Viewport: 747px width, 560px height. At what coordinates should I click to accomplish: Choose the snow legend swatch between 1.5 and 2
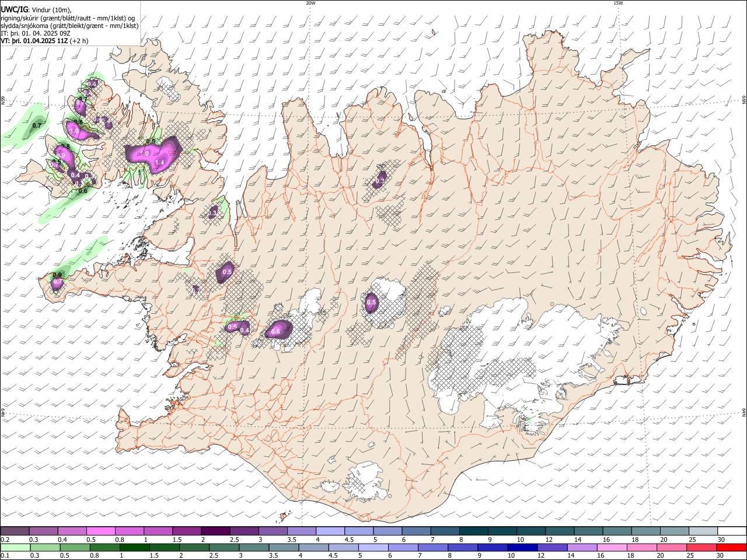(x=187, y=531)
